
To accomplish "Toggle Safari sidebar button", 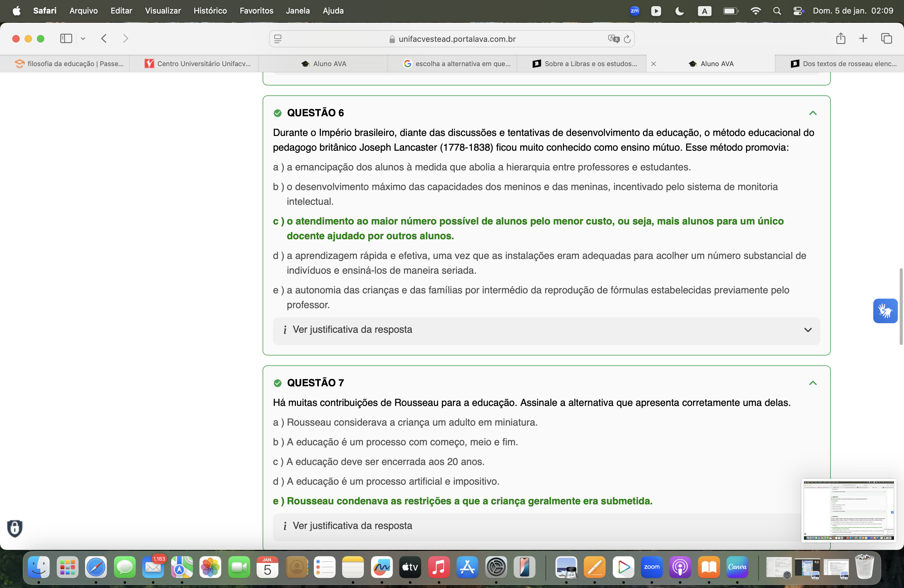I will (x=66, y=38).
